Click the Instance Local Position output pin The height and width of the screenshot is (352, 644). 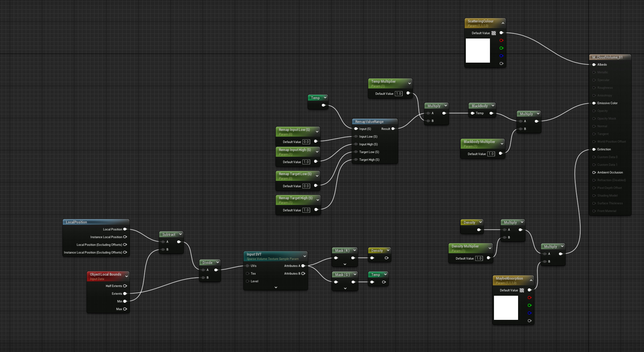click(x=125, y=237)
